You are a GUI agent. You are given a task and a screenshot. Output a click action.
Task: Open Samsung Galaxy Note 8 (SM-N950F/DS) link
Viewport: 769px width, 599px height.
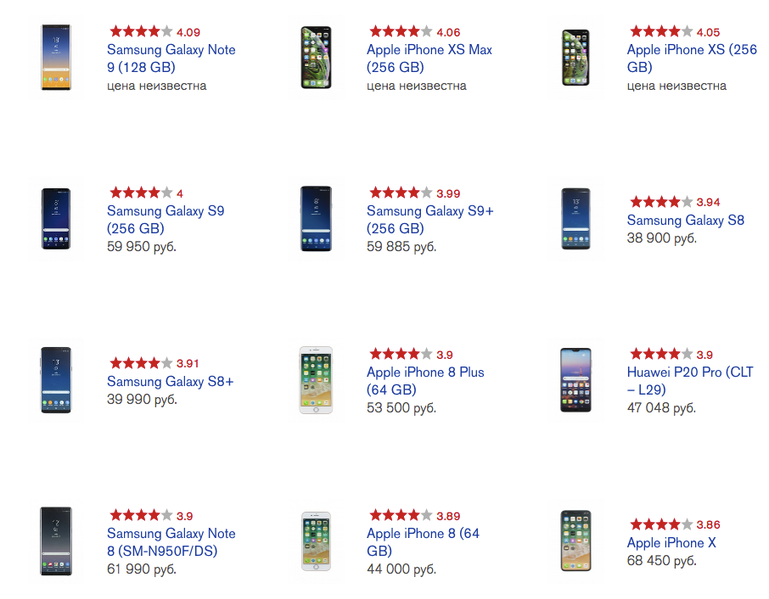[171, 542]
